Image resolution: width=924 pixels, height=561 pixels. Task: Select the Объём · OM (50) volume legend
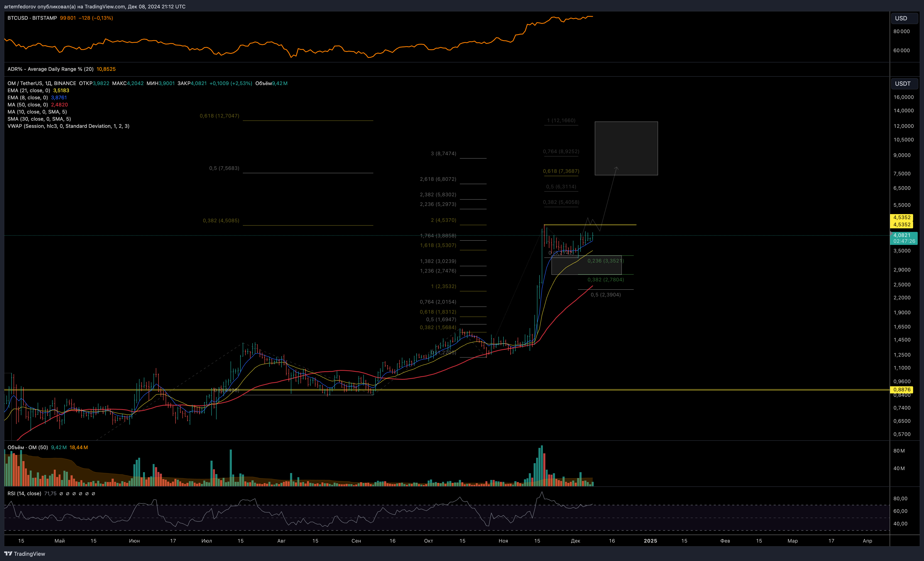click(x=27, y=447)
